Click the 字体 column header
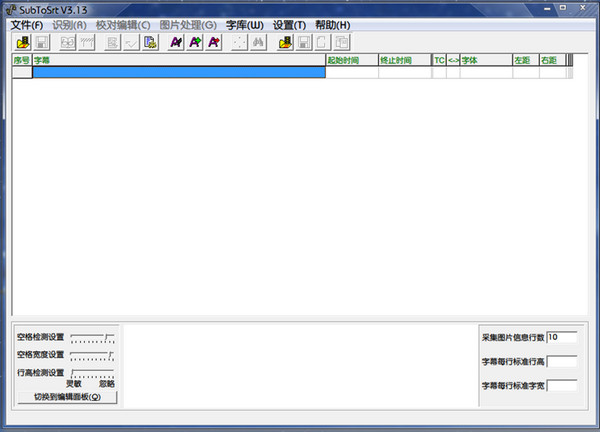The width and height of the screenshot is (600, 432). point(485,61)
